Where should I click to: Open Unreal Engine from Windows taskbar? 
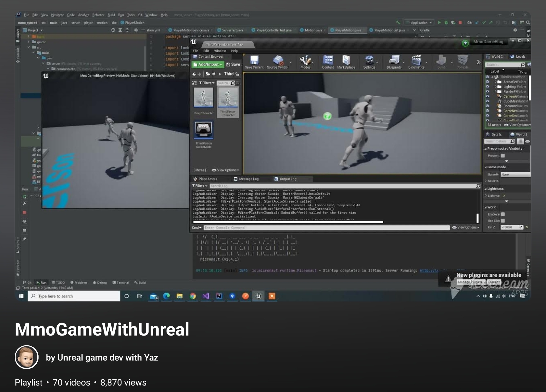coord(259,296)
